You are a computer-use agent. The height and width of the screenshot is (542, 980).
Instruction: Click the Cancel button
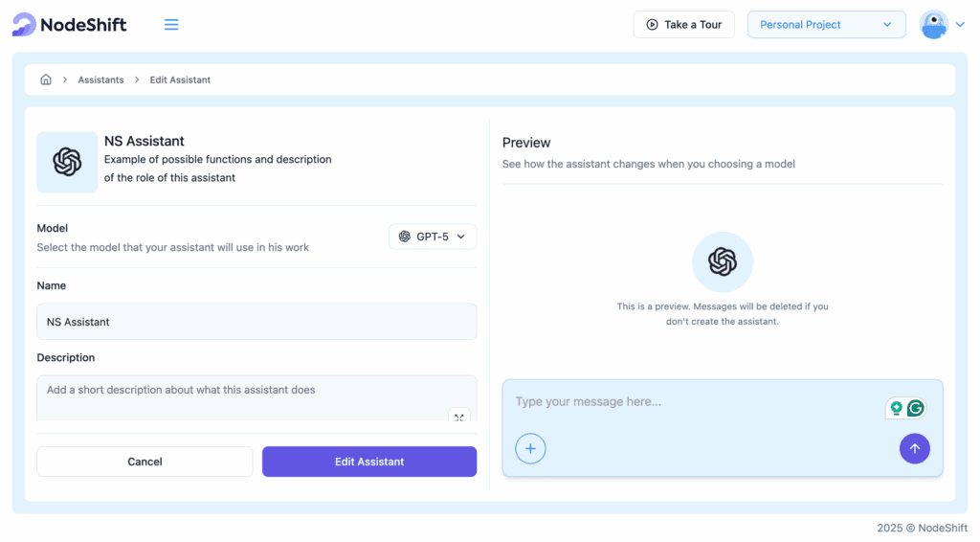pyautogui.click(x=145, y=462)
